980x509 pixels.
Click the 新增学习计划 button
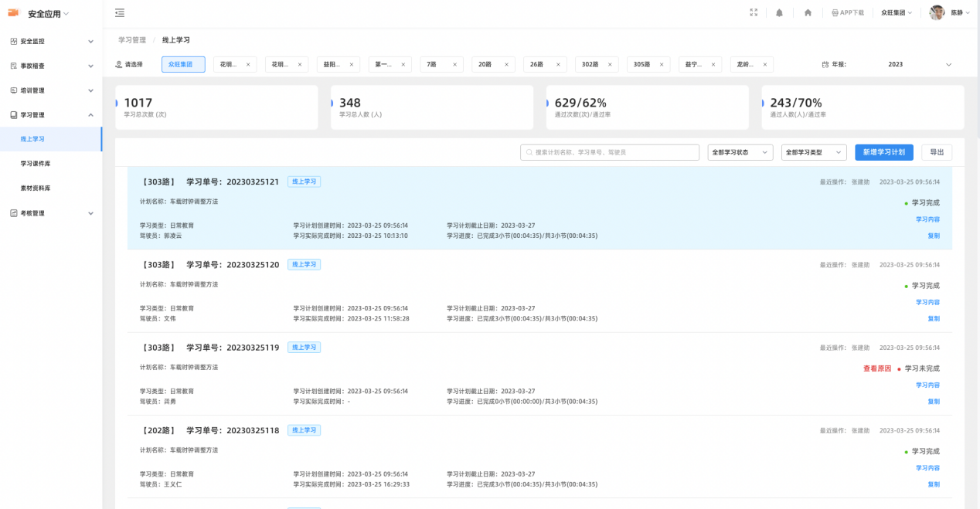883,153
